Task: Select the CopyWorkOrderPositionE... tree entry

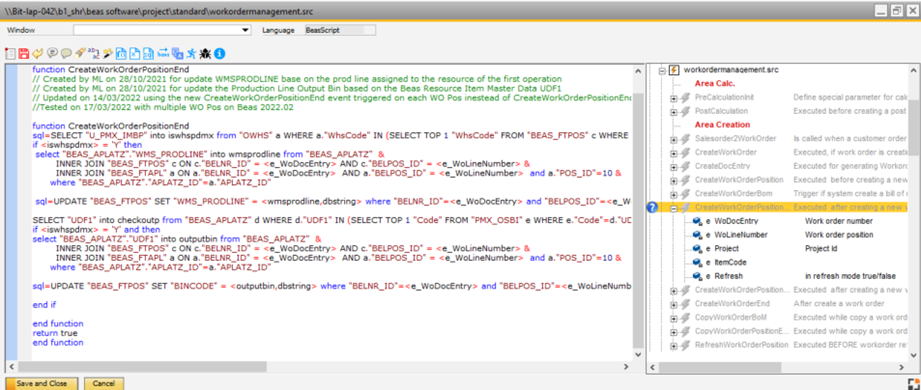Action: click(742, 331)
